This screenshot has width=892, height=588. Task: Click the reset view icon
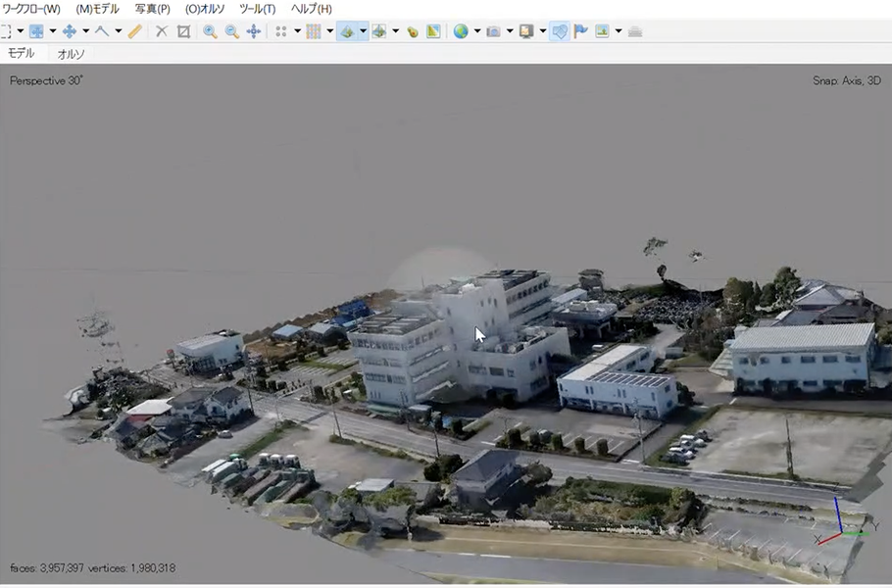pyautogui.click(x=254, y=31)
